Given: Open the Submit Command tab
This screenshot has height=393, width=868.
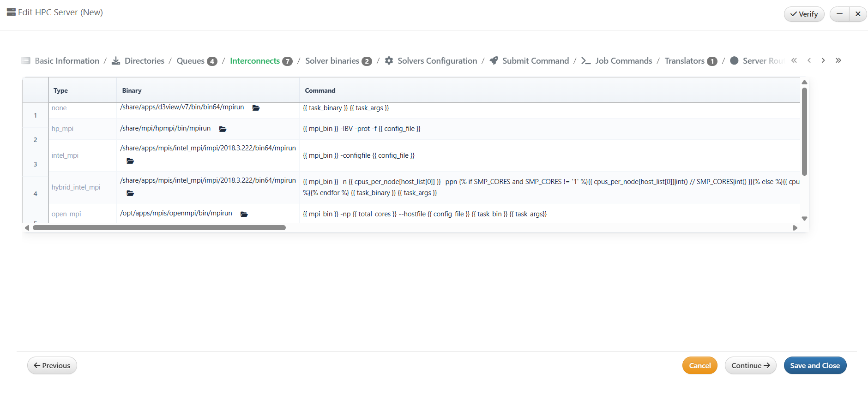Looking at the screenshot, I should point(535,61).
